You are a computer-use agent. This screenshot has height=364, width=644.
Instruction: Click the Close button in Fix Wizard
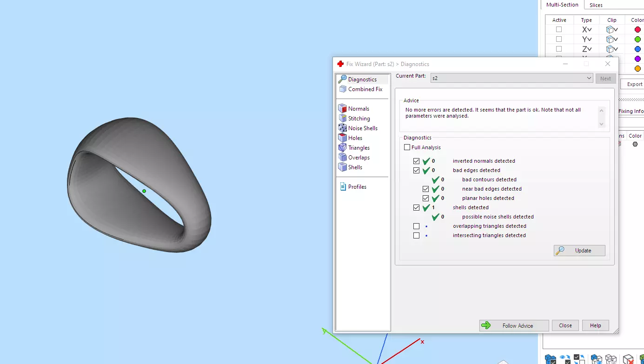pyautogui.click(x=565, y=325)
